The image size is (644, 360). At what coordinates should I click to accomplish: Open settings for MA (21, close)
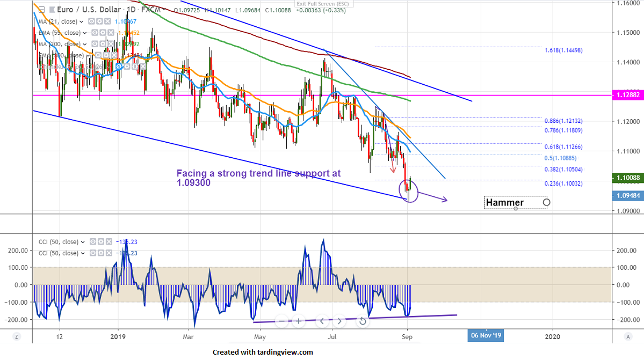pyautogui.click(x=99, y=21)
